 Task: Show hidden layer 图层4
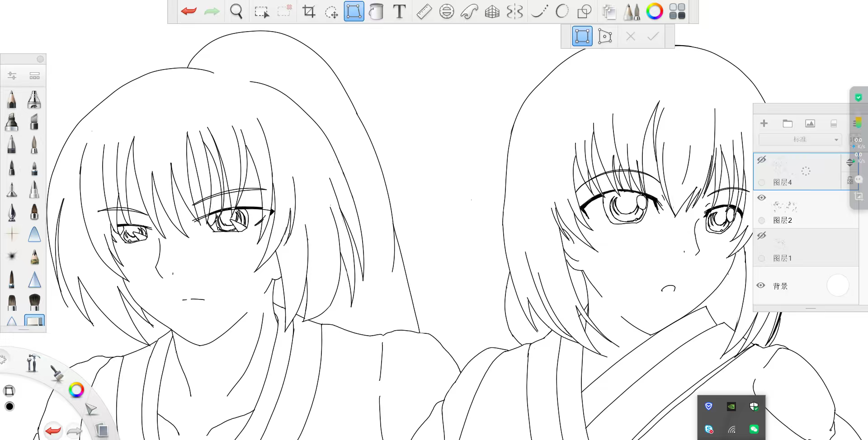click(x=762, y=159)
